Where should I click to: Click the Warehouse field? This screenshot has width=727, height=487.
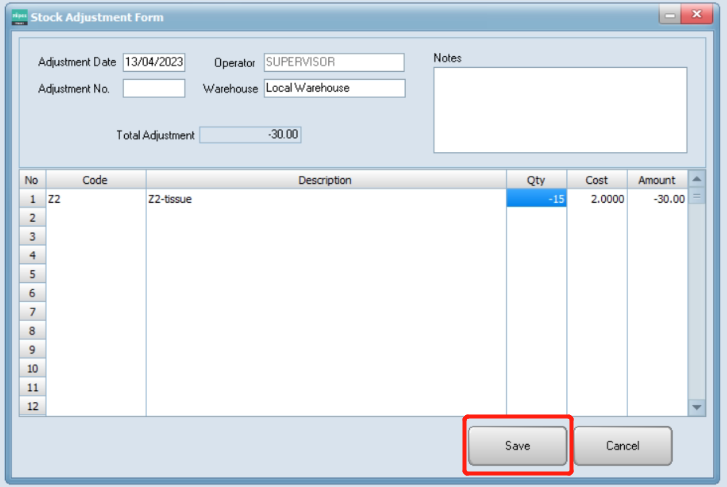[x=334, y=88]
